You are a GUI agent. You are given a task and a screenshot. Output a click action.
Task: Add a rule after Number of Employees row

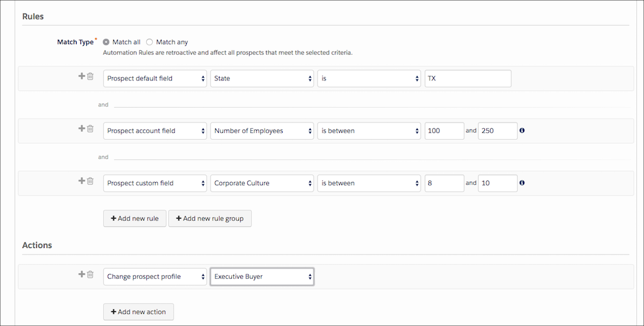pyautogui.click(x=81, y=128)
